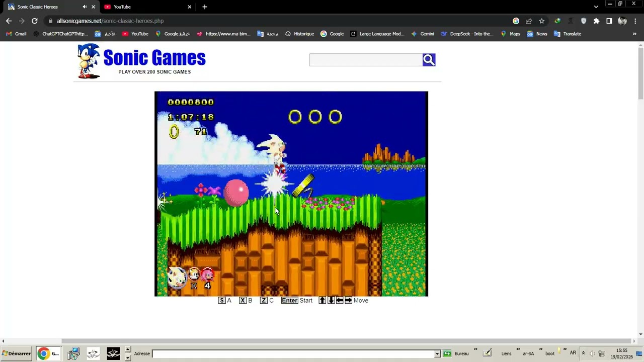This screenshot has width=644, height=362.
Task: Open the Google bookmark
Action: (332, 34)
